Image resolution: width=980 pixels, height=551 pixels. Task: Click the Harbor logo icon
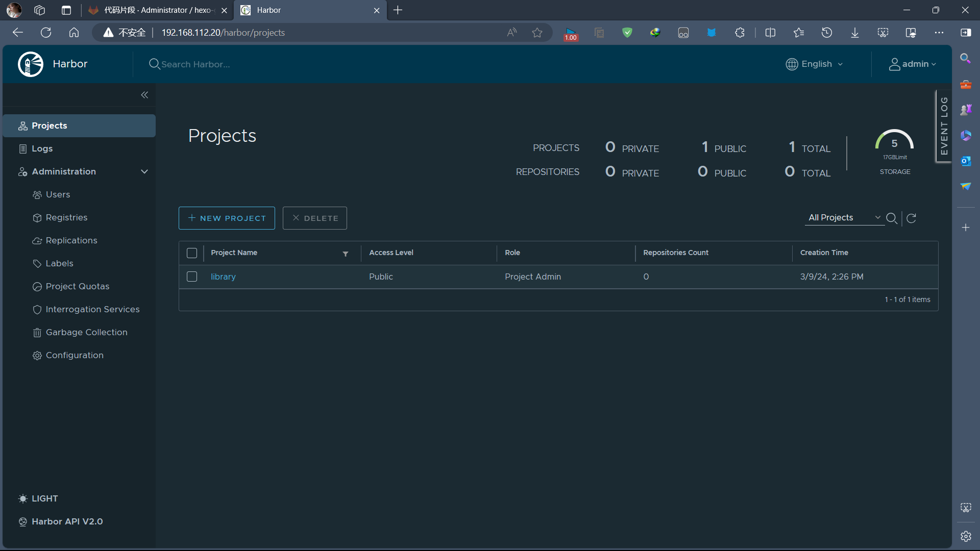coord(31,64)
